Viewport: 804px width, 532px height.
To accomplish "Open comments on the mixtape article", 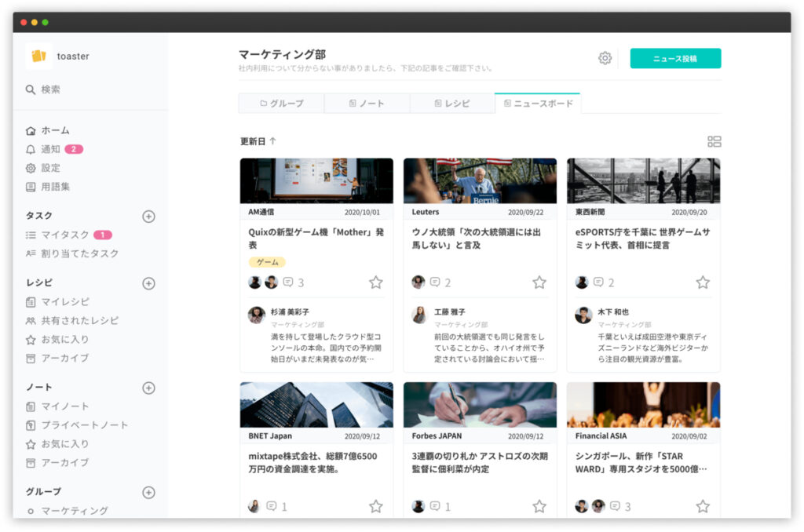I will click(x=277, y=506).
